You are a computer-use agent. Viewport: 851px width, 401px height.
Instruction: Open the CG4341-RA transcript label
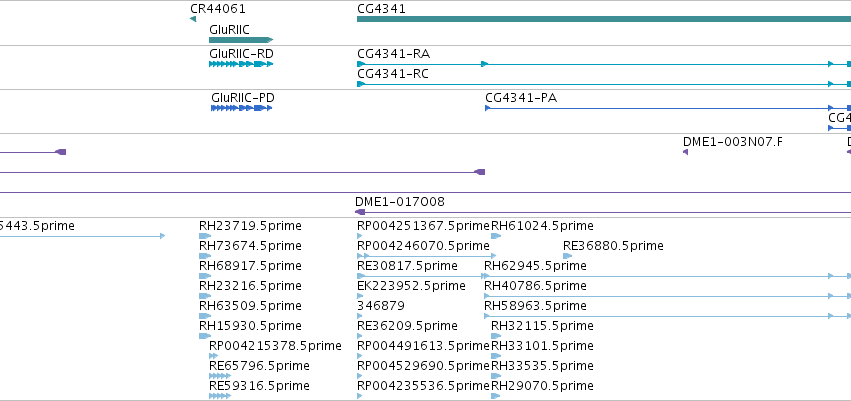click(393, 54)
